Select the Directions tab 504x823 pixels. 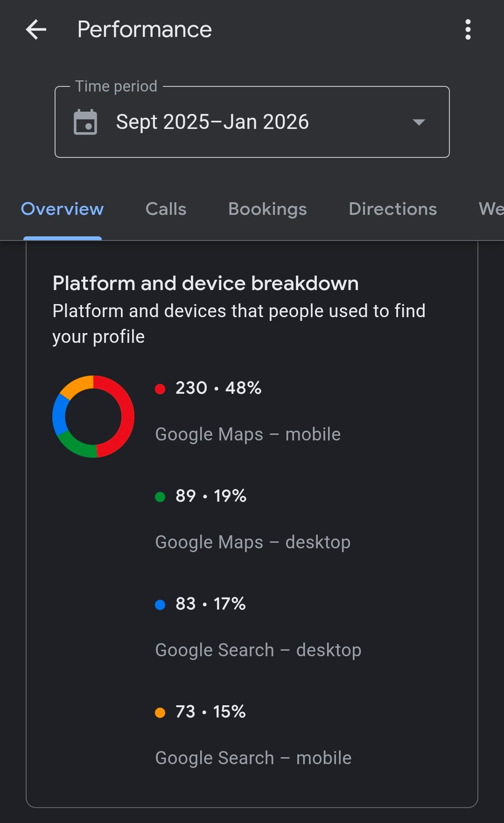392,209
